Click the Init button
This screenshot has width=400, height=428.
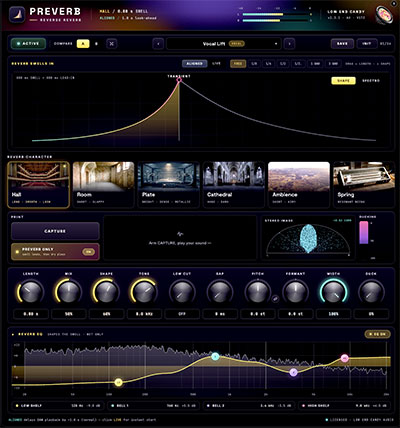pyautogui.click(x=366, y=44)
